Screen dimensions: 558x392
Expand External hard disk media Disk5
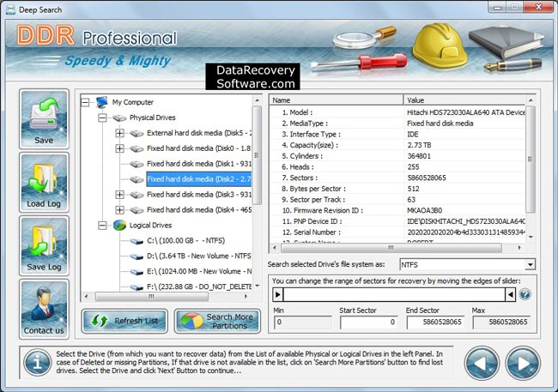pos(120,133)
